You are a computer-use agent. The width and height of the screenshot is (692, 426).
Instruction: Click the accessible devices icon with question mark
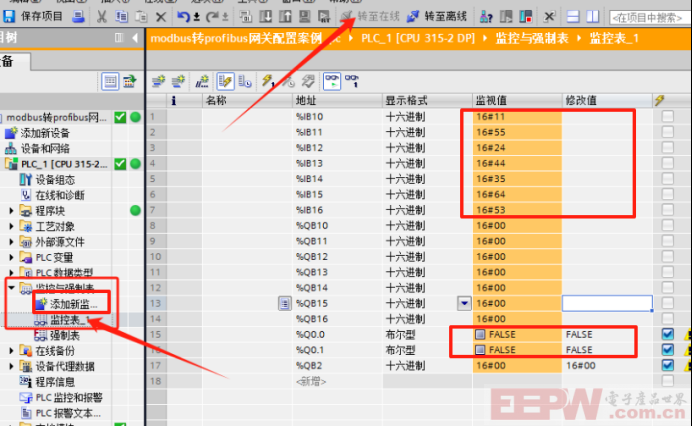click(x=486, y=17)
